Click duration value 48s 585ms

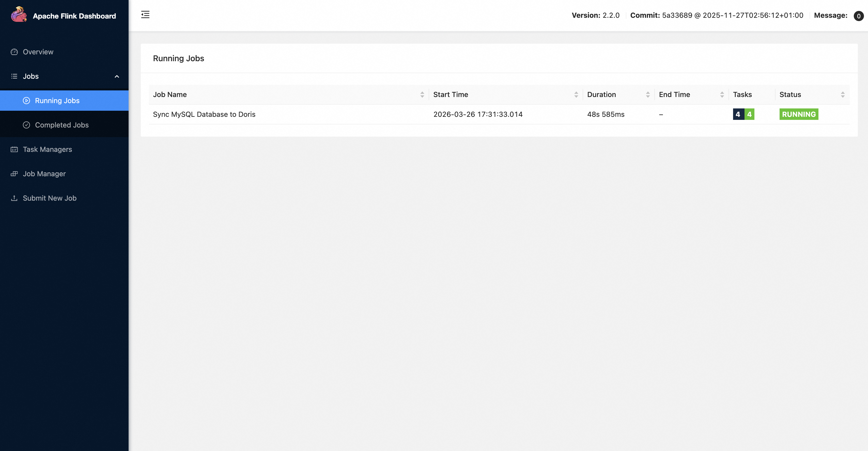(606, 114)
